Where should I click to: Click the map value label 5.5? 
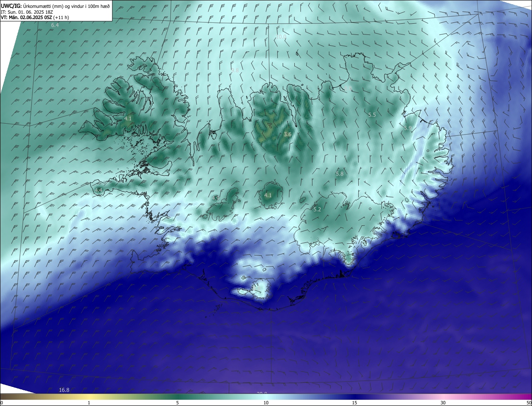[372, 115]
